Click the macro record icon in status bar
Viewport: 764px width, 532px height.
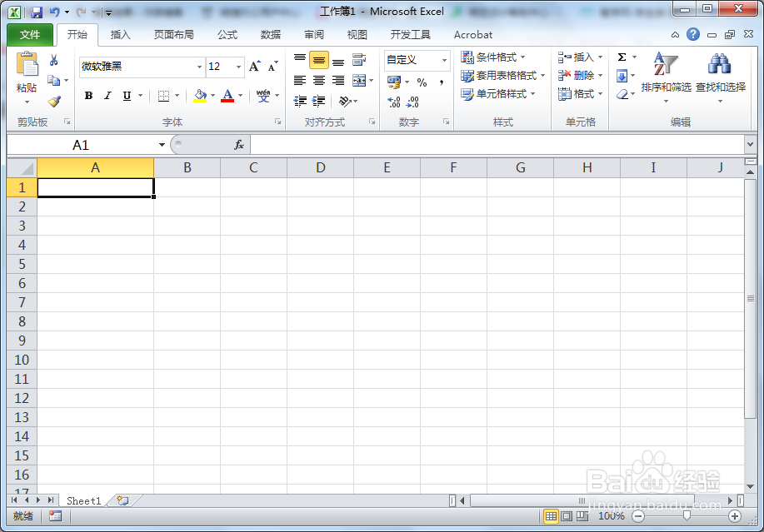[55, 516]
